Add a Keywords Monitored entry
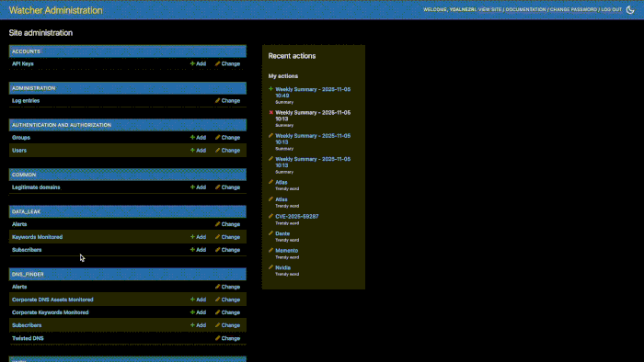Viewport: 644px width, 362px height. click(x=198, y=236)
